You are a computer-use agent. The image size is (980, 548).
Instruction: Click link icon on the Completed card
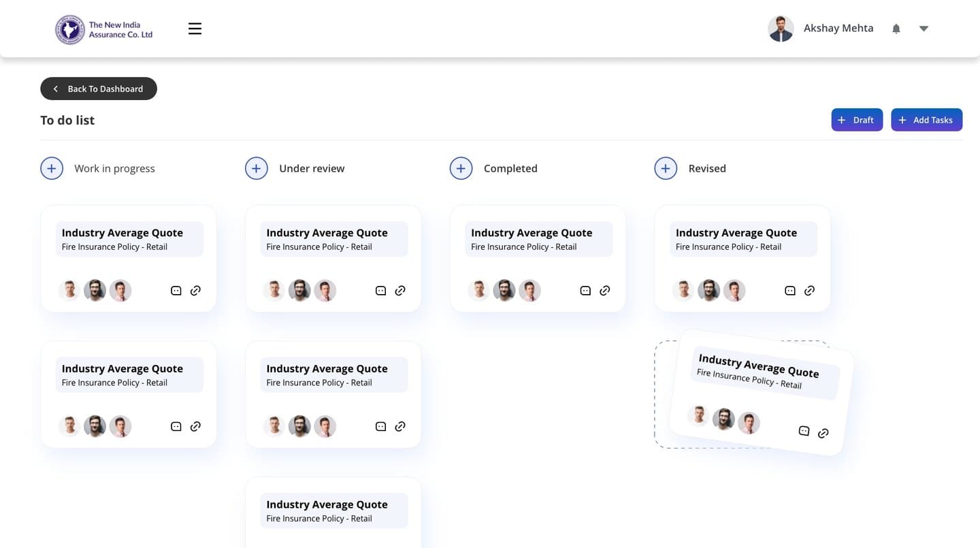(x=605, y=291)
